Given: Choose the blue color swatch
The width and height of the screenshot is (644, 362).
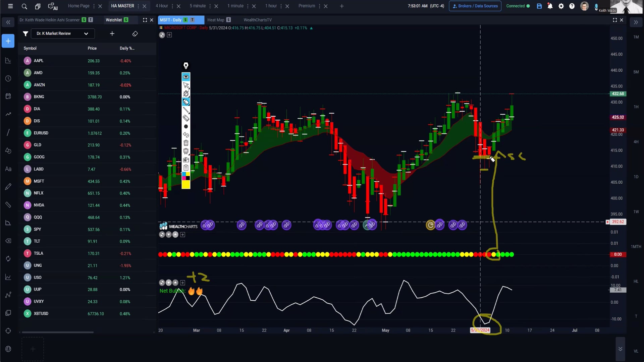Looking at the screenshot, I should click(184, 174).
